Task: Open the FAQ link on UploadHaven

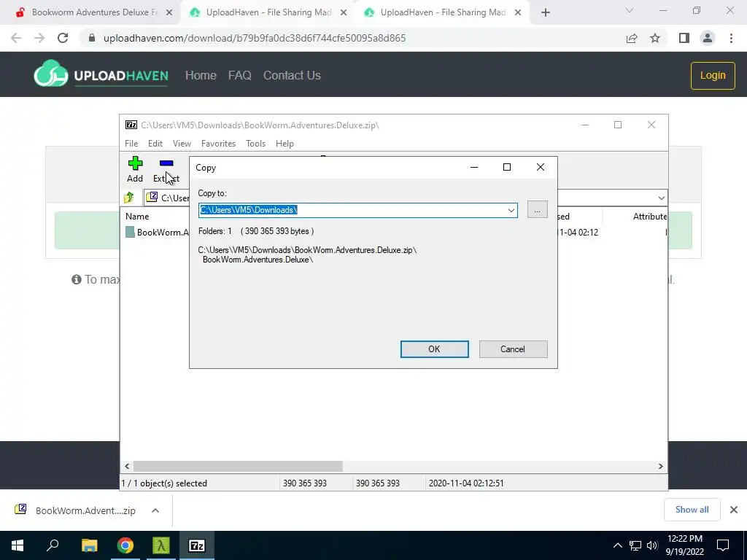Action: [x=239, y=75]
